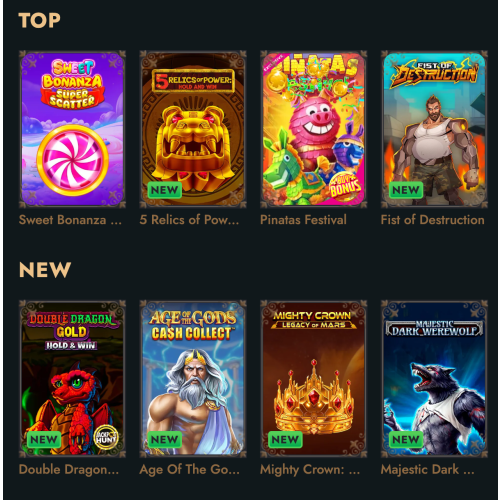Image resolution: width=500 pixels, height=500 pixels.
Task: Click NEW badge on Double Dragon Gold
Action: tap(44, 440)
